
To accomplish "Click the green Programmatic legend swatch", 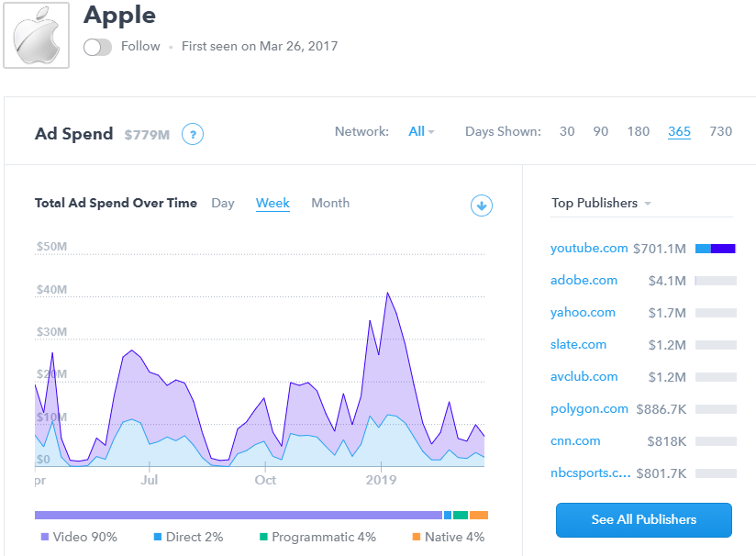I will pos(263,537).
